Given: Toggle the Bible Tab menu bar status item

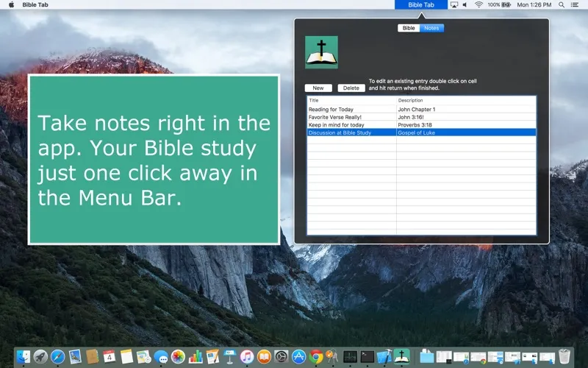Looking at the screenshot, I should tap(420, 5).
